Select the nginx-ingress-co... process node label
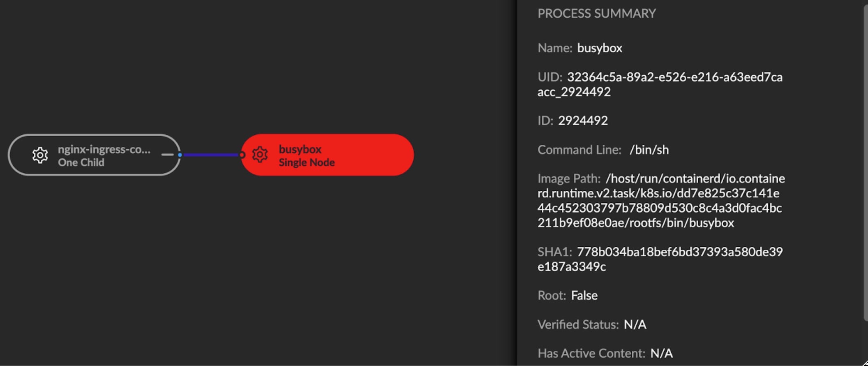The width and height of the screenshot is (868, 366). point(104,149)
